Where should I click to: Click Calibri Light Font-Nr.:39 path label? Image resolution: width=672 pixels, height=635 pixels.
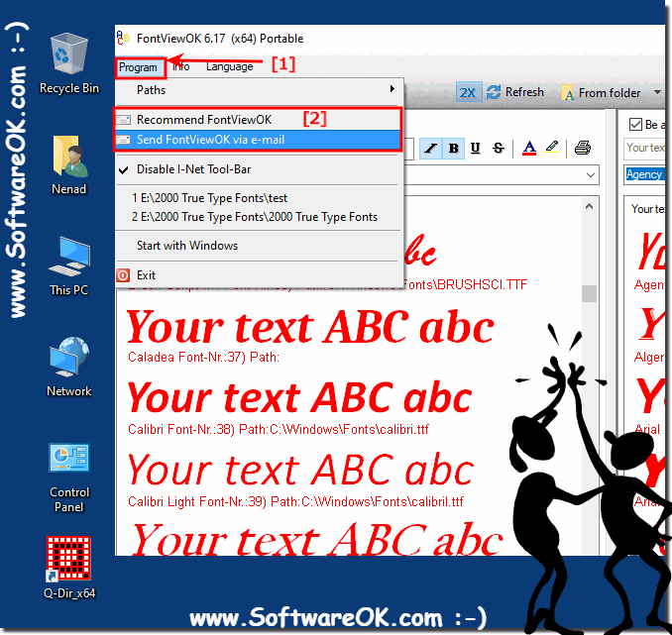tap(295, 501)
